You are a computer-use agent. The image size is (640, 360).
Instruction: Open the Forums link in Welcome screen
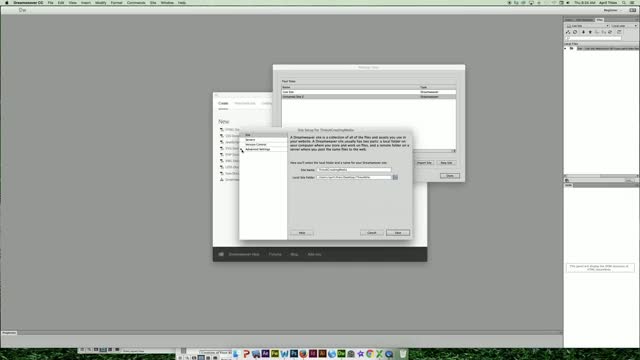(275, 254)
